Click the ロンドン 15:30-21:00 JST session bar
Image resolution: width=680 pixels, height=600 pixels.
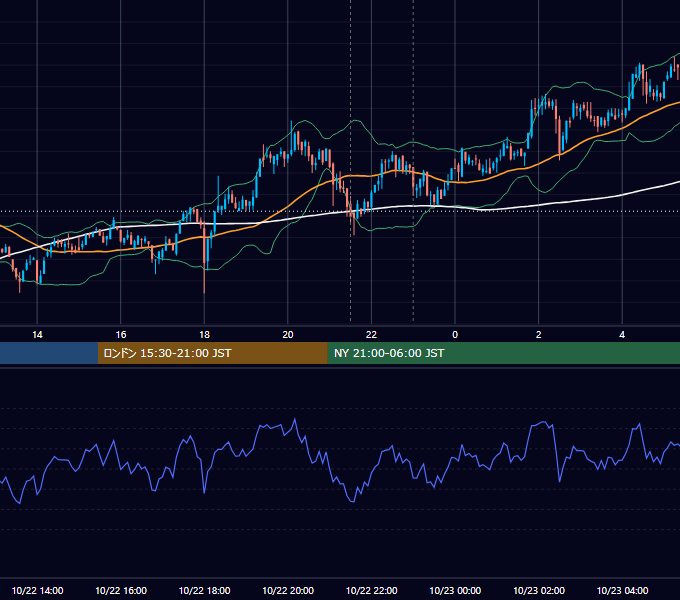coord(212,353)
